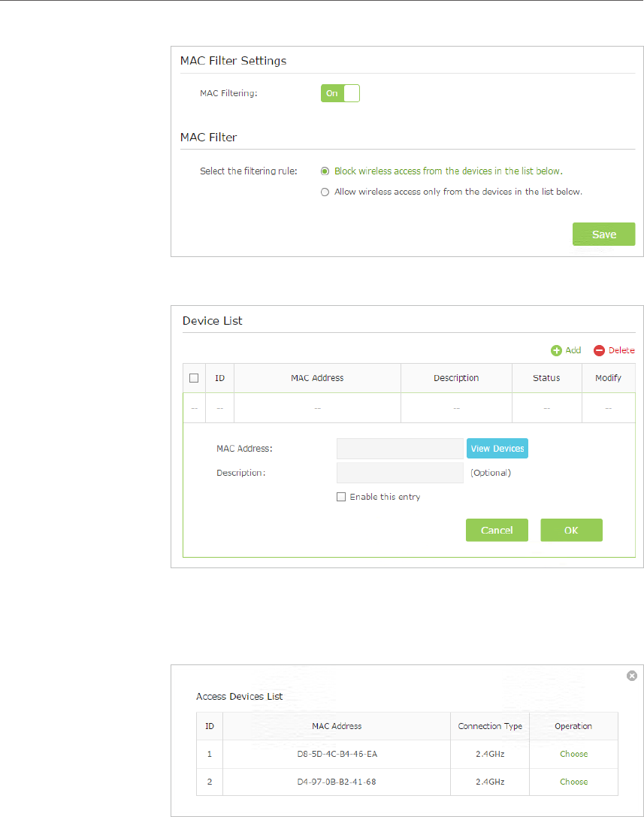Click the Connection Type column header
644x817 pixels.
[x=490, y=726]
